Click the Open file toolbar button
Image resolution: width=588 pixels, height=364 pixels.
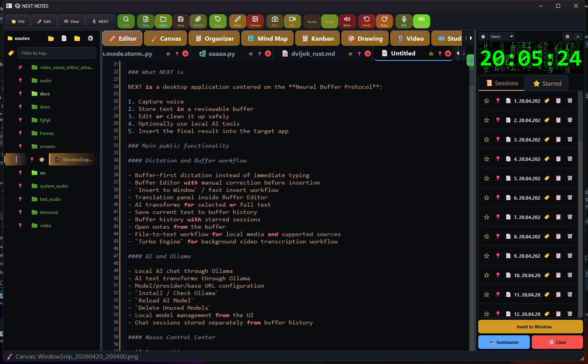pyautogui.click(x=163, y=21)
